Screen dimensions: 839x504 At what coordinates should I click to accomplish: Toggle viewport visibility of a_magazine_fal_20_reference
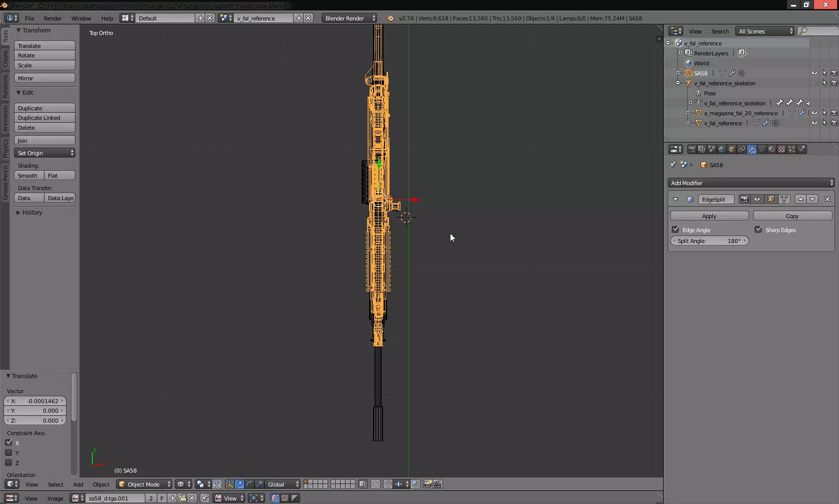tap(815, 113)
